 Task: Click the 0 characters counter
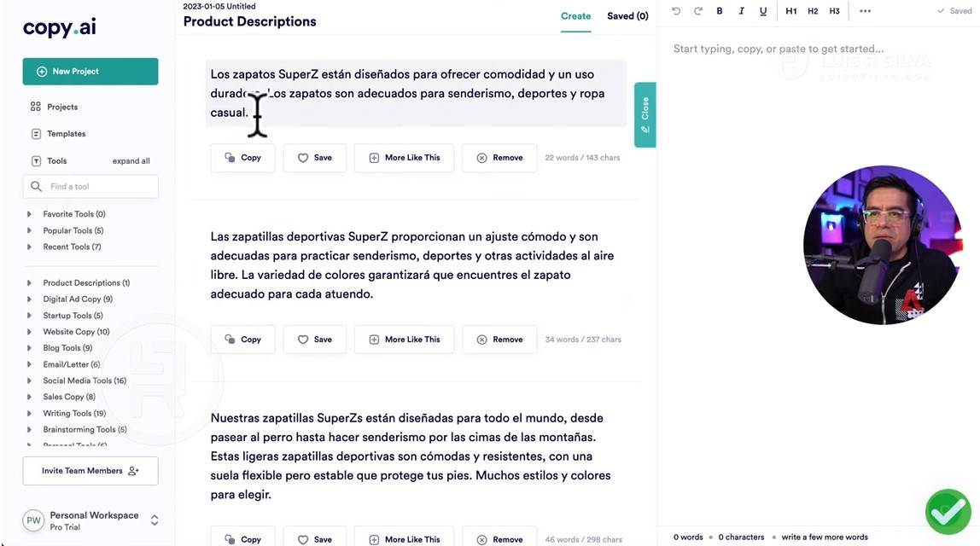741,537
